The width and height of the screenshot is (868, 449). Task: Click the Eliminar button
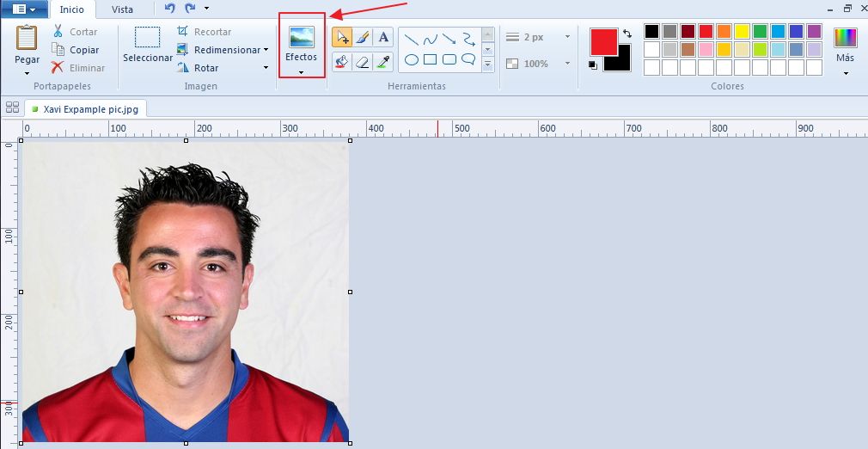pyautogui.click(x=77, y=68)
